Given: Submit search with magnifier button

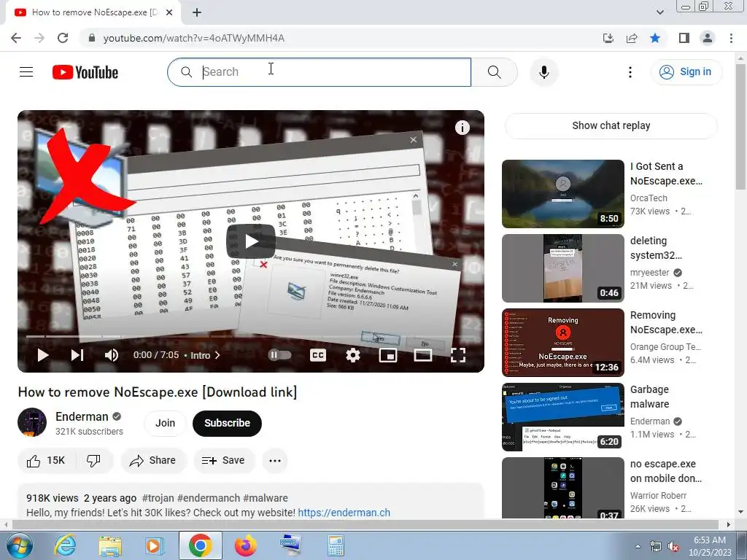Looking at the screenshot, I should tap(495, 72).
